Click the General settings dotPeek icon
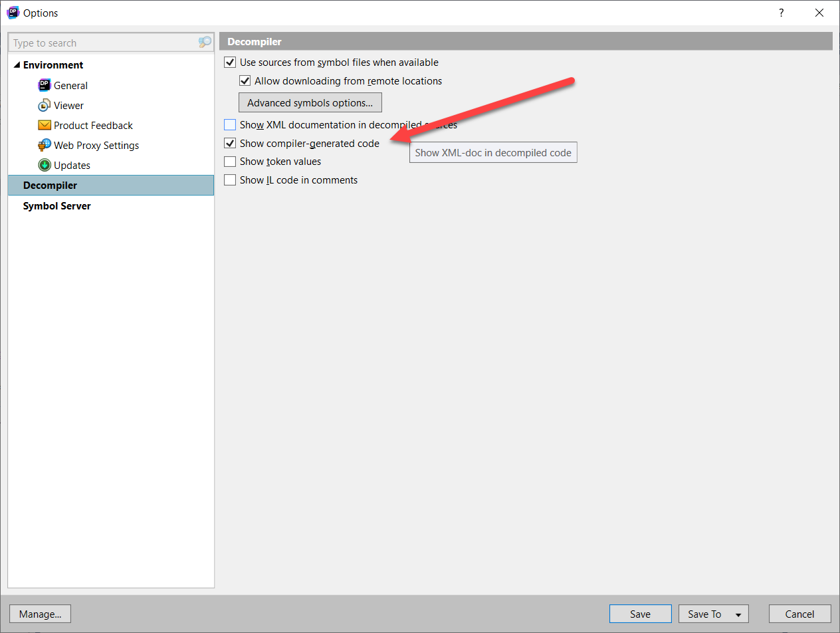Screen dimensions: 840x633 pyautogui.click(x=45, y=85)
